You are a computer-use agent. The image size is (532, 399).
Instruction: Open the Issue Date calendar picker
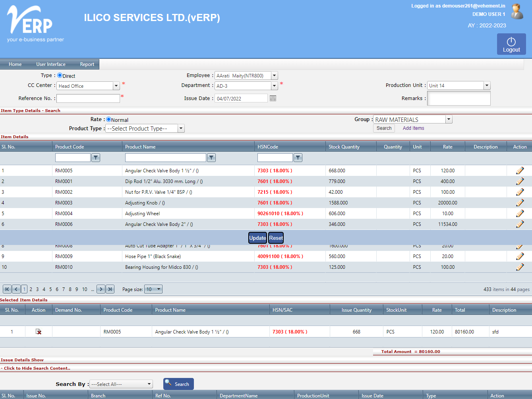tap(273, 98)
